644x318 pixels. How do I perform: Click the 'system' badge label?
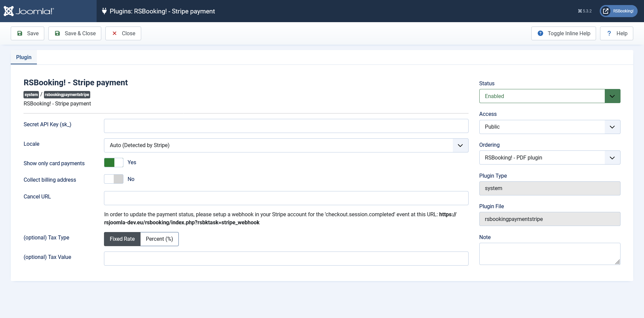point(31,95)
